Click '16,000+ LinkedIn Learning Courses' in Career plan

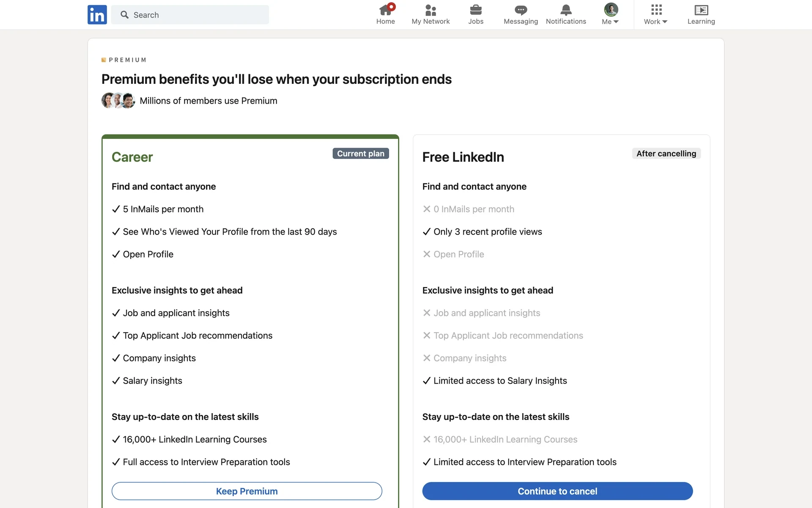click(x=195, y=439)
